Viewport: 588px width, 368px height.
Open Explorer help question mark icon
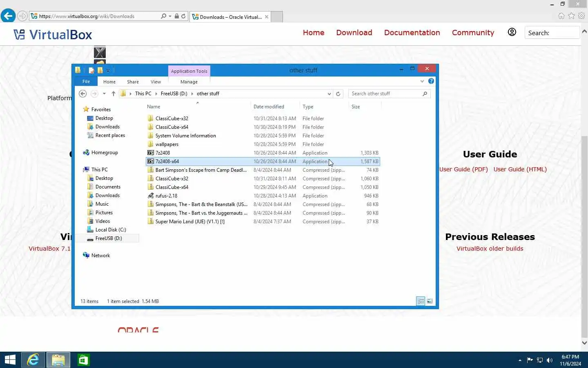click(x=431, y=81)
